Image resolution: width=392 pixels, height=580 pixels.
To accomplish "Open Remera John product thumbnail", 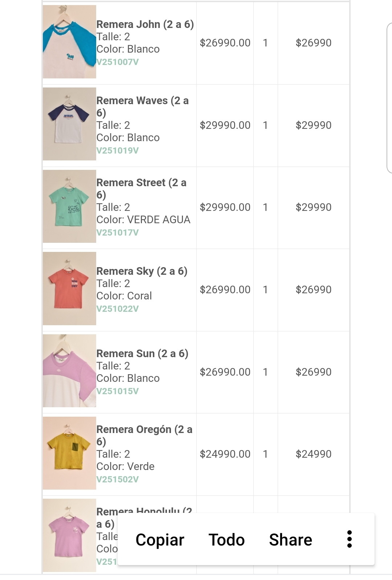I will click(x=69, y=42).
